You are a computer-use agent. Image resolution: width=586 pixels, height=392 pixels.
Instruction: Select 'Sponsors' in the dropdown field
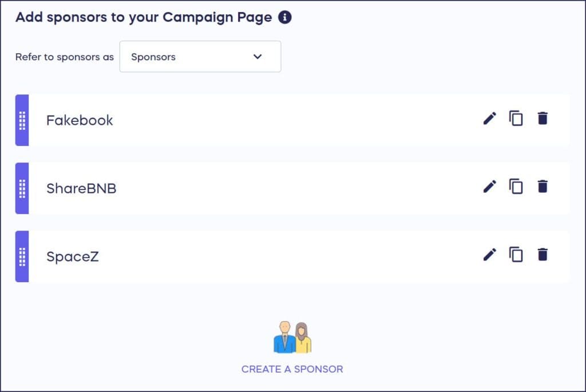click(x=153, y=57)
